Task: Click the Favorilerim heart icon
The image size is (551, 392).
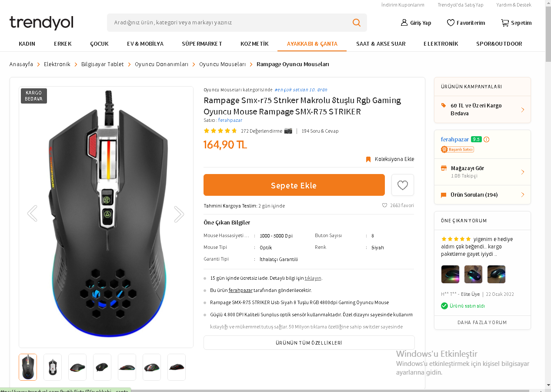Action: point(451,23)
